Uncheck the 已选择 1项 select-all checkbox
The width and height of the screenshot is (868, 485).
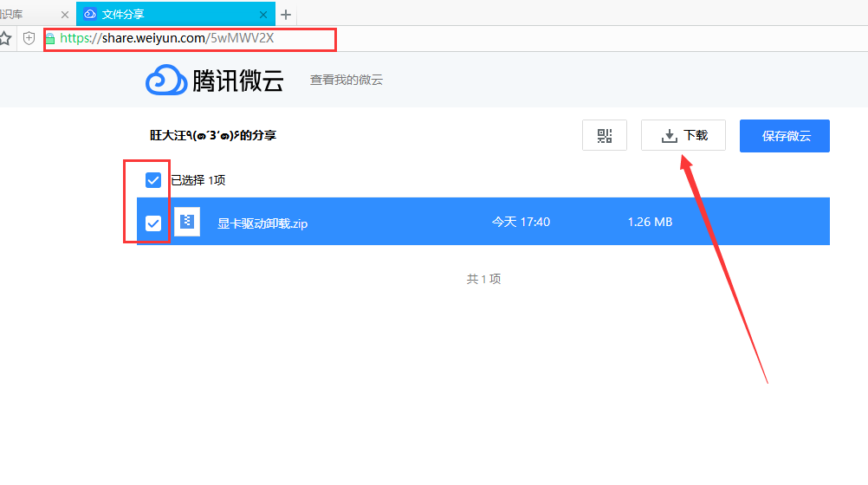tap(153, 180)
